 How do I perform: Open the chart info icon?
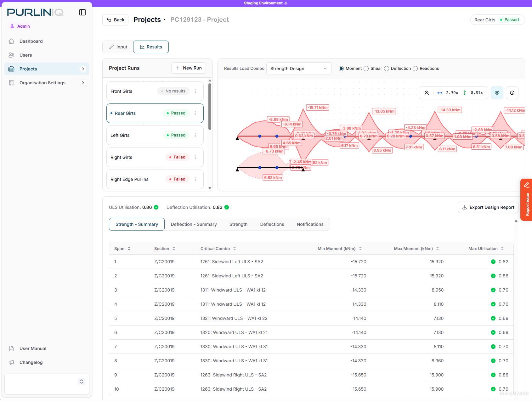click(x=512, y=93)
